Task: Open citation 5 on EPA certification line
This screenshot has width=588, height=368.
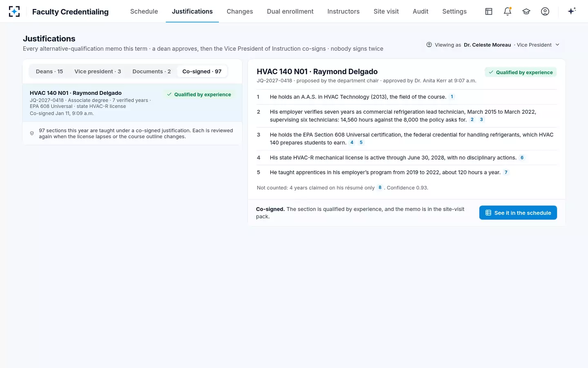Action: pyautogui.click(x=361, y=143)
